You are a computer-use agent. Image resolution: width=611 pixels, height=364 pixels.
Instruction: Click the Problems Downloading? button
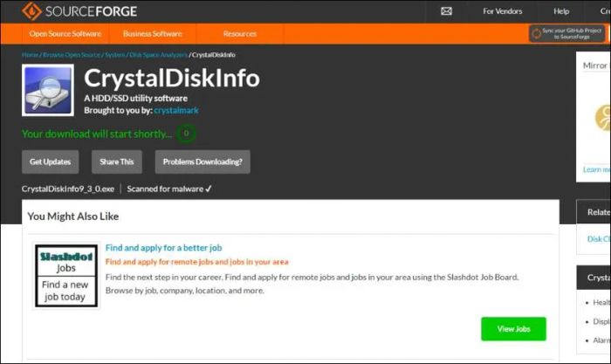[x=203, y=161]
